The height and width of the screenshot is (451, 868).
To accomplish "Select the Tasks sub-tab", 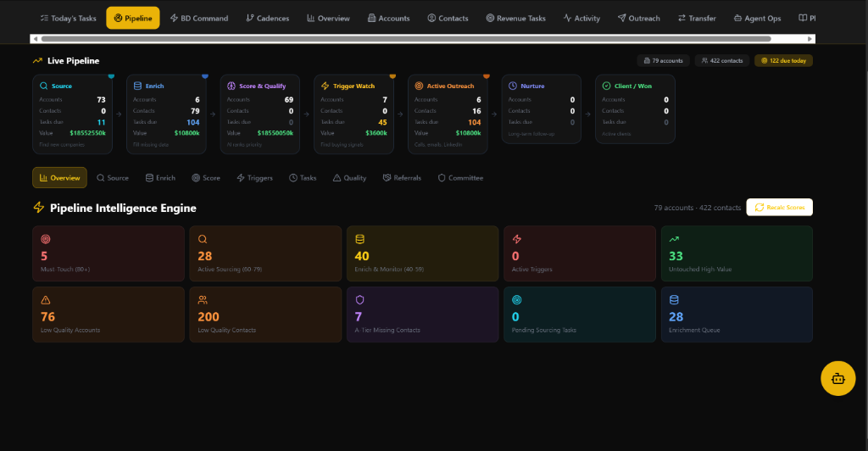I will click(303, 178).
